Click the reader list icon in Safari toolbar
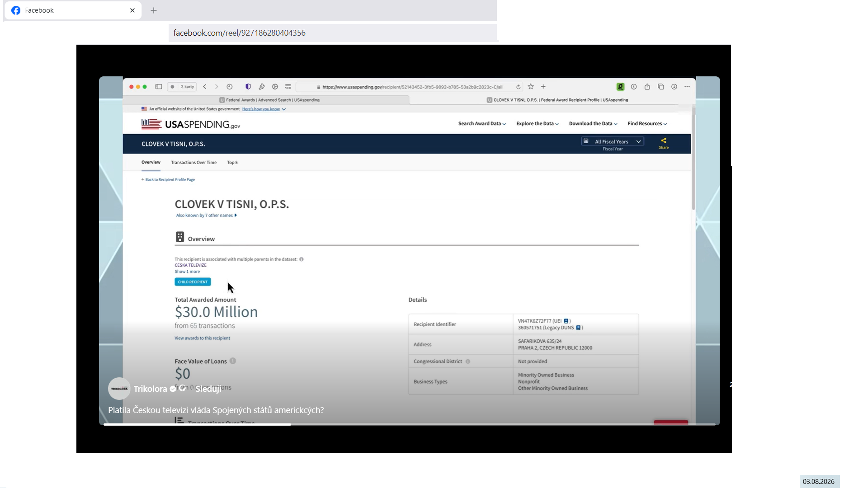Screen dimensions: 868x488 pyautogui.click(x=288, y=87)
